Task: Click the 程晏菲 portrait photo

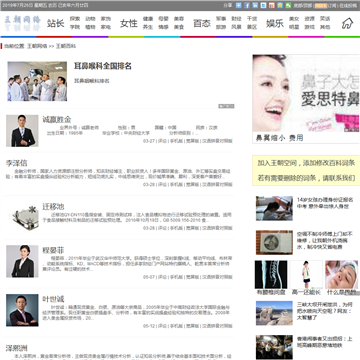Action: click(x=22, y=261)
